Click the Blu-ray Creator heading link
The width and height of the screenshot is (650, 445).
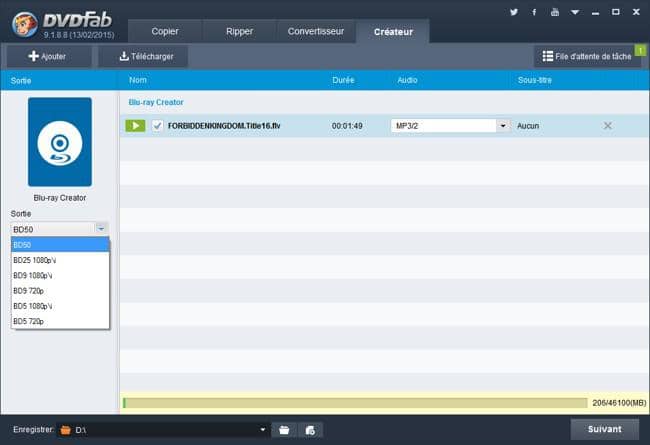click(x=156, y=102)
